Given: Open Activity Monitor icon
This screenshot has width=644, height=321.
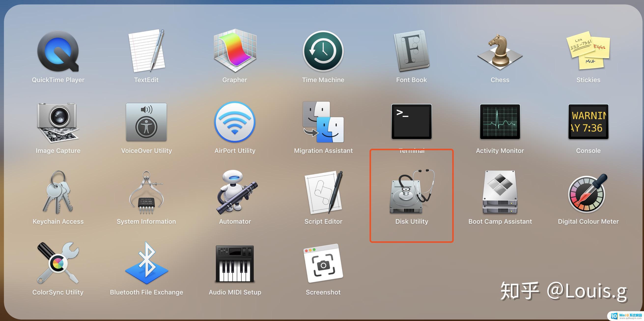Looking at the screenshot, I should click(x=500, y=122).
